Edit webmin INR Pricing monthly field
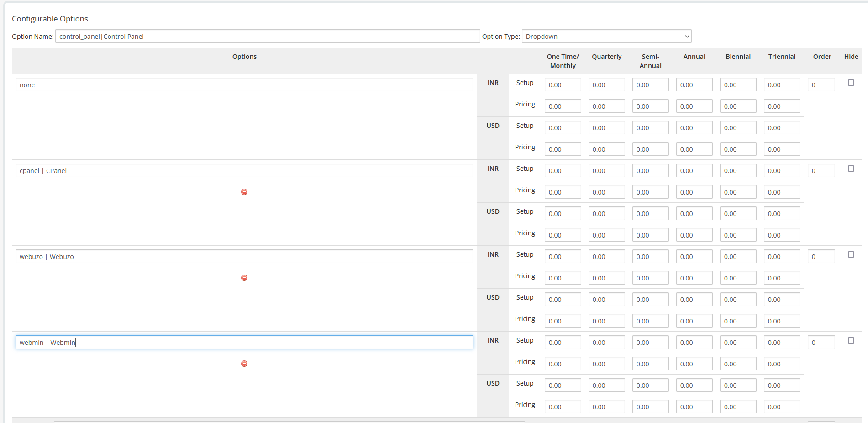The image size is (868, 423). click(x=563, y=364)
